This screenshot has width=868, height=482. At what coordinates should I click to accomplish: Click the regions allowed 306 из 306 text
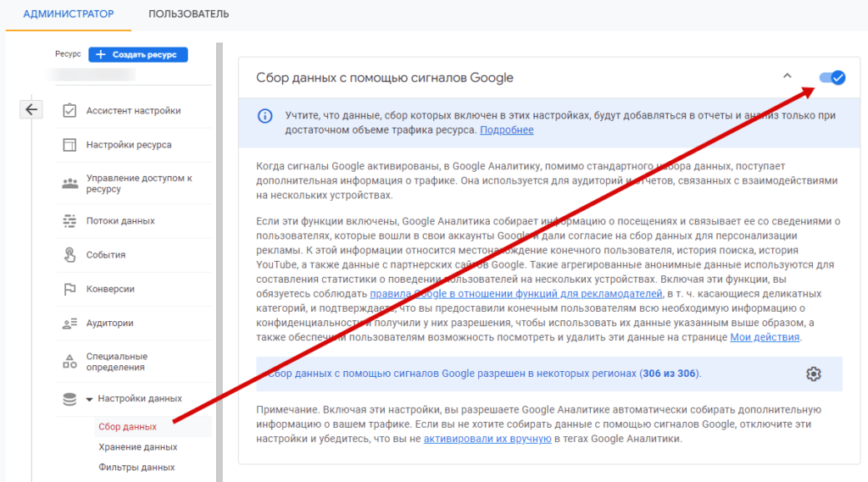484,374
